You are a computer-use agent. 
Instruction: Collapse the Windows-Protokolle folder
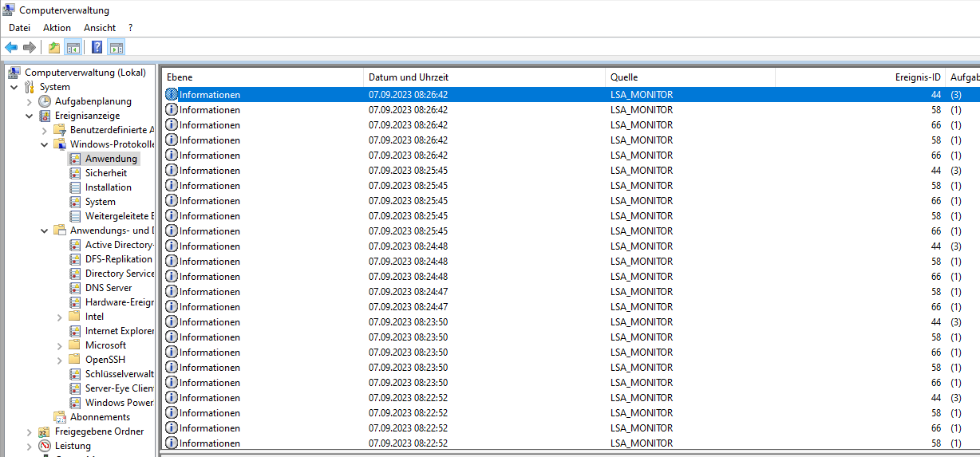pyautogui.click(x=45, y=144)
